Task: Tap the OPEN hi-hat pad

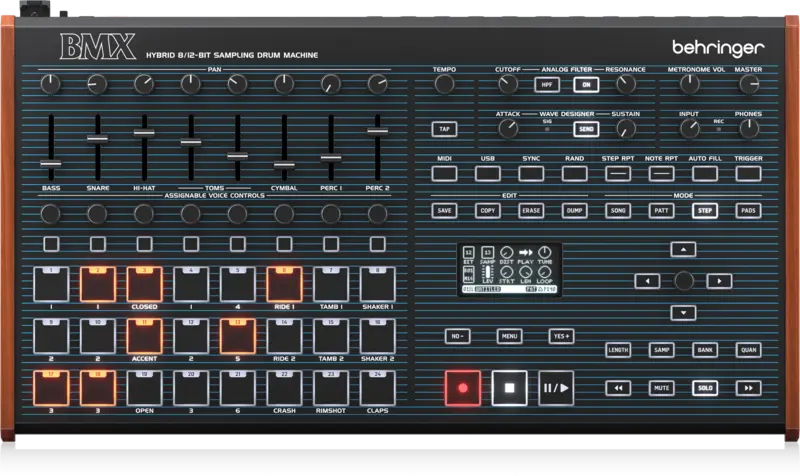Action: (x=144, y=388)
